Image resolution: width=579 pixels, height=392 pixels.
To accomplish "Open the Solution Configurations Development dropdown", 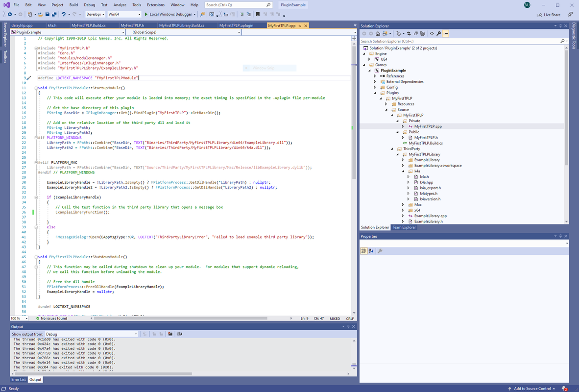I will (95, 14).
